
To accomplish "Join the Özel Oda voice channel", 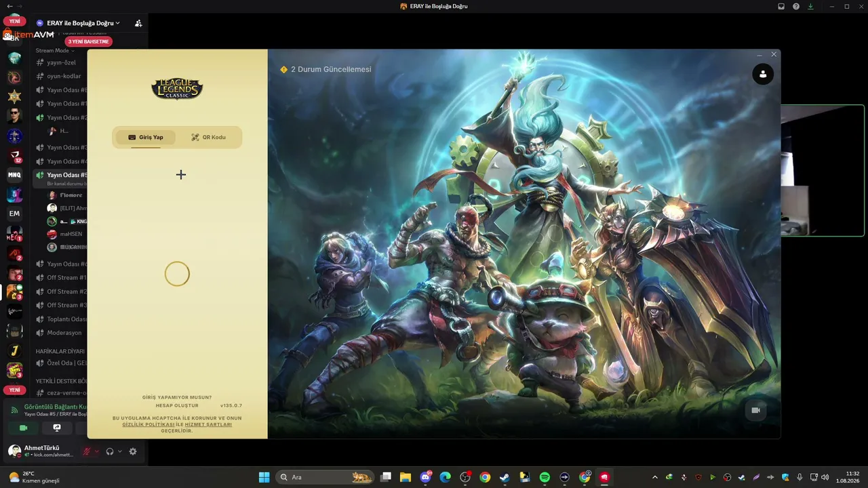I will (x=61, y=363).
